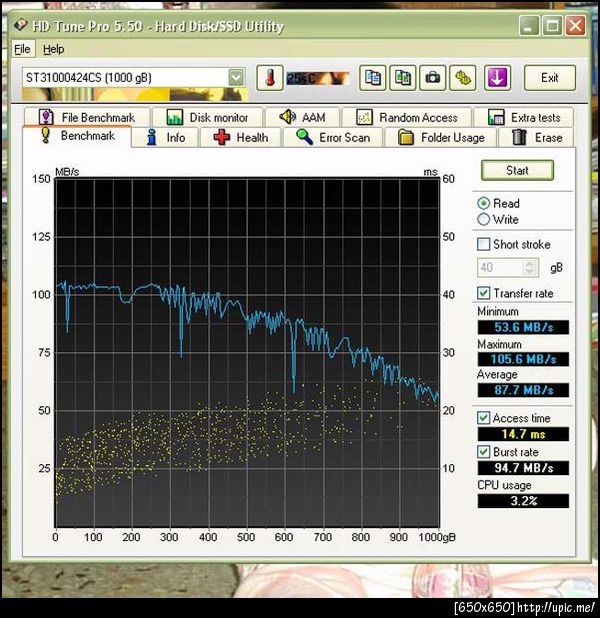The height and width of the screenshot is (618, 600).
Task: Click the purple download arrow icon
Action: [x=498, y=78]
